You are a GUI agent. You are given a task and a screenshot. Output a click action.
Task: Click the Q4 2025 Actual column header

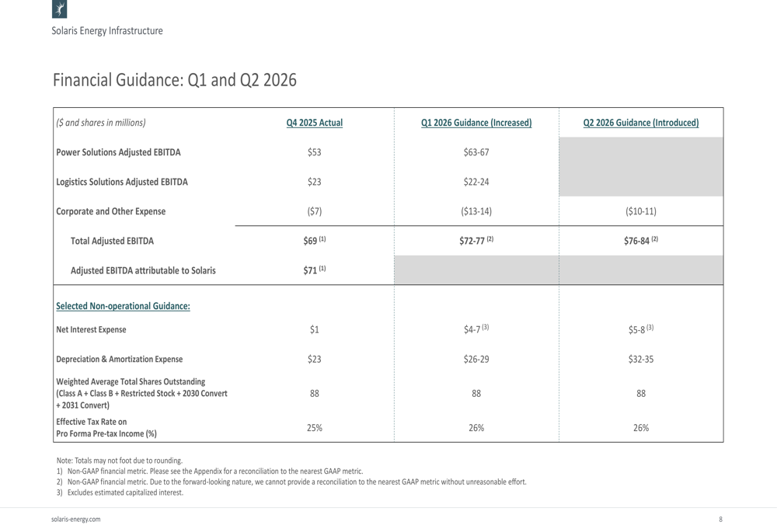tap(315, 123)
